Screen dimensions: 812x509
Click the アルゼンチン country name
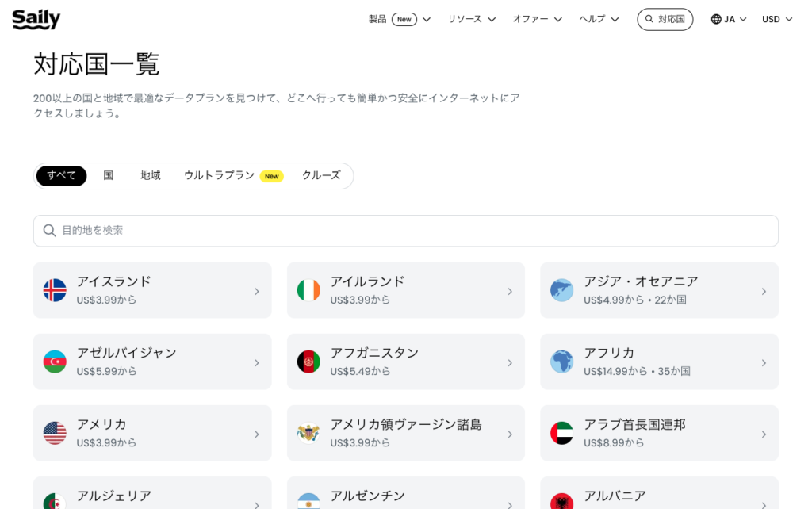[368, 496]
